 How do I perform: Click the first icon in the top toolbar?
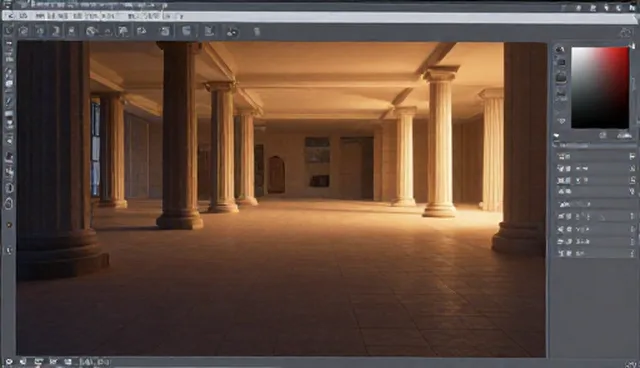point(9,31)
